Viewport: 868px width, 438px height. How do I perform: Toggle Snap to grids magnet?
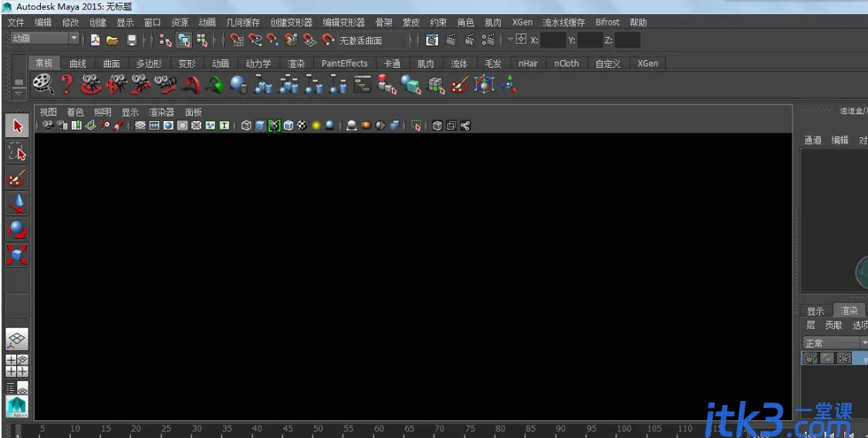237,40
